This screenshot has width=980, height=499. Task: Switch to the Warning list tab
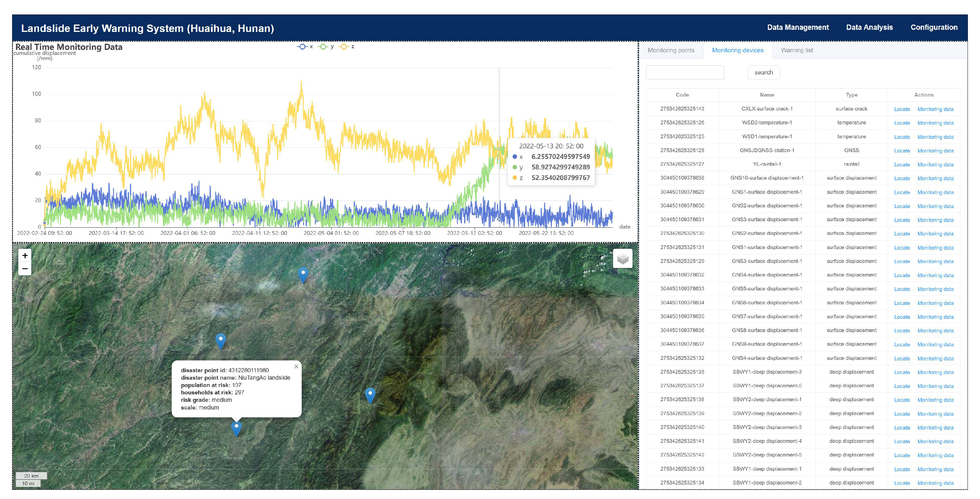797,50
